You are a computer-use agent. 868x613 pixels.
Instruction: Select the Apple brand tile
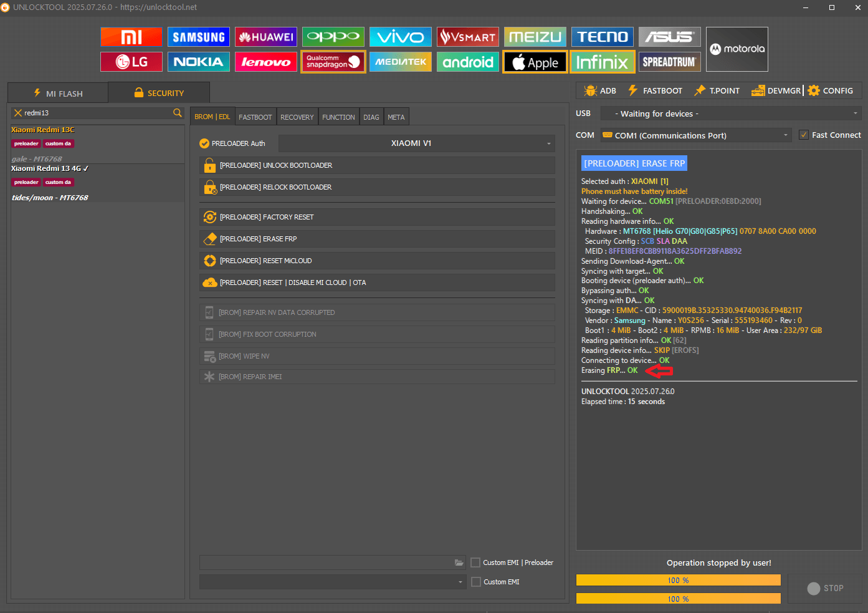point(535,62)
